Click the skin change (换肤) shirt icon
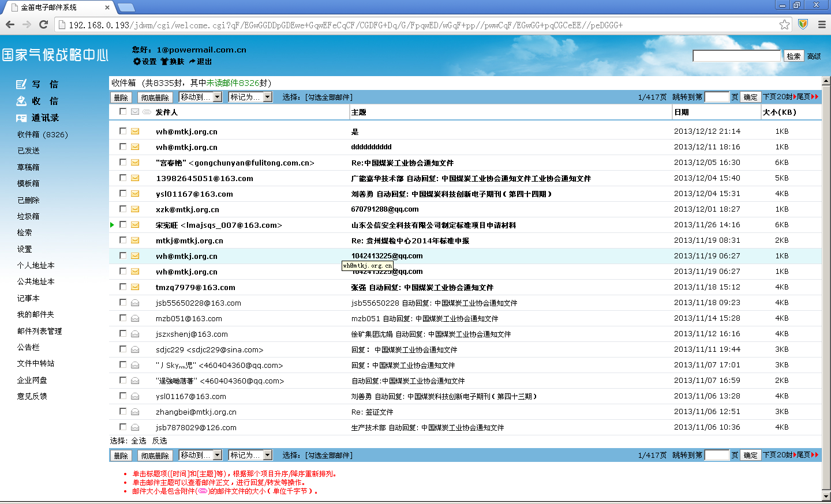This screenshot has height=504, width=831. pos(164,61)
